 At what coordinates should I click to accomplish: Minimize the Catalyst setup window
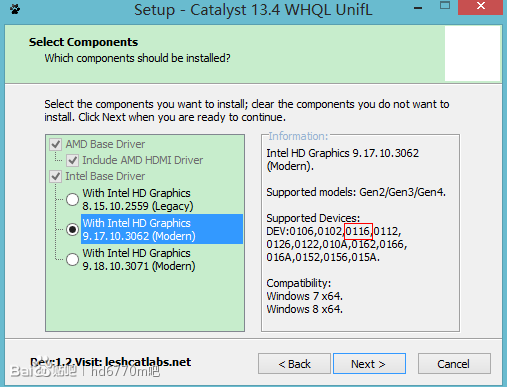[x=418, y=8]
